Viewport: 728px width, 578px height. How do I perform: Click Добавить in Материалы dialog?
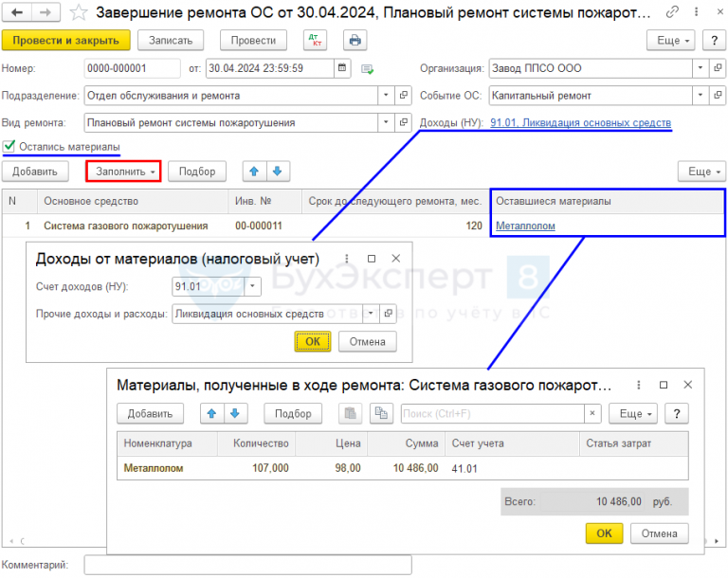(x=150, y=414)
